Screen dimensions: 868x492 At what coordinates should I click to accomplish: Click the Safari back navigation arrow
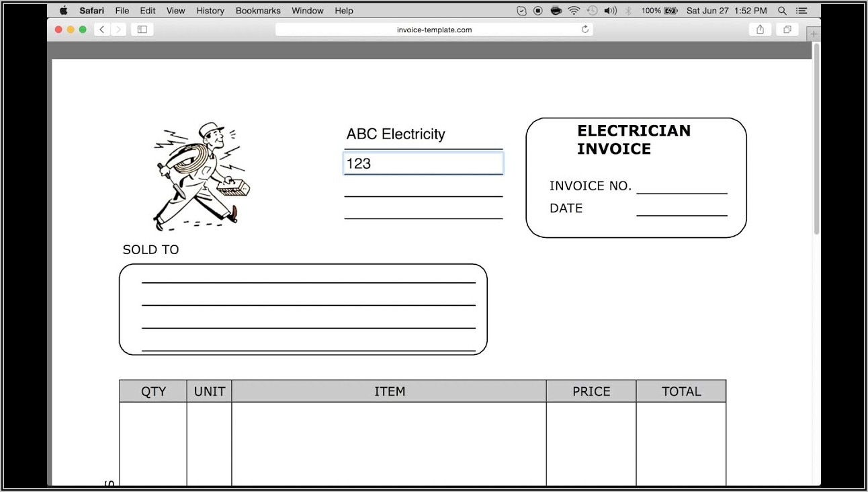(102, 30)
